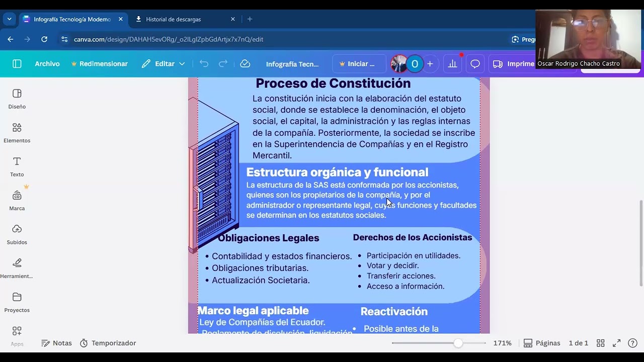Open the Diseño panel
This screenshot has width=644, height=362.
[x=17, y=99]
